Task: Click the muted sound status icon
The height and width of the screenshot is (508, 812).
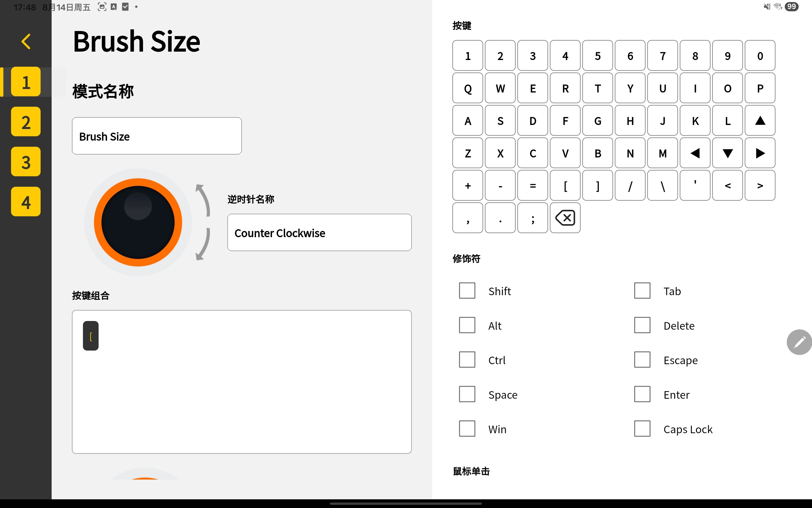Action: (x=767, y=7)
